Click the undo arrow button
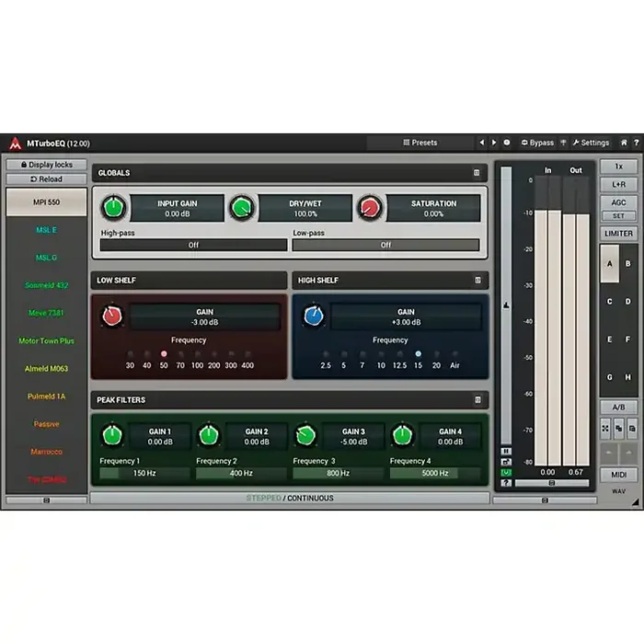The height and width of the screenshot is (644, 644). point(609,453)
